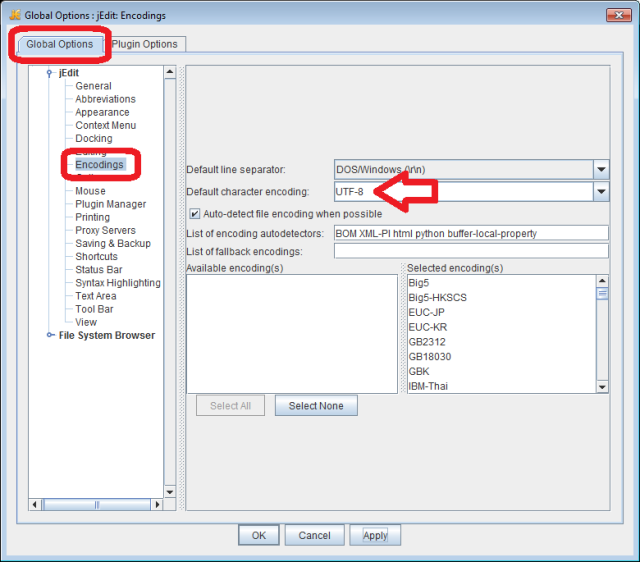Image resolution: width=640 pixels, height=562 pixels.
Task: Open Saving & Backup options
Action: (x=113, y=243)
